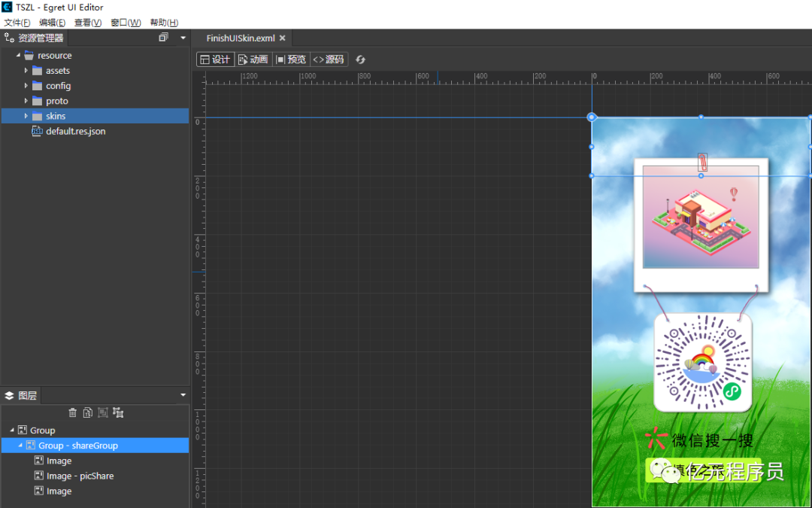812x508 pixels.
Task: Open the 窗口(W) menu
Action: [126, 23]
